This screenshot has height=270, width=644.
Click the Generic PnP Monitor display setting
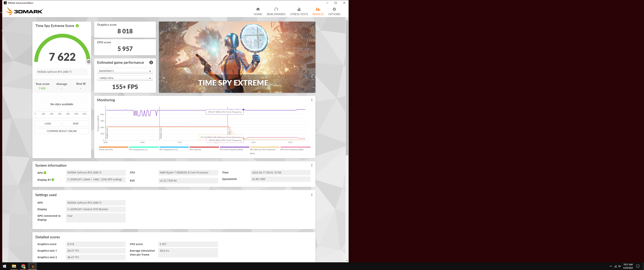click(x=96, y=209)
